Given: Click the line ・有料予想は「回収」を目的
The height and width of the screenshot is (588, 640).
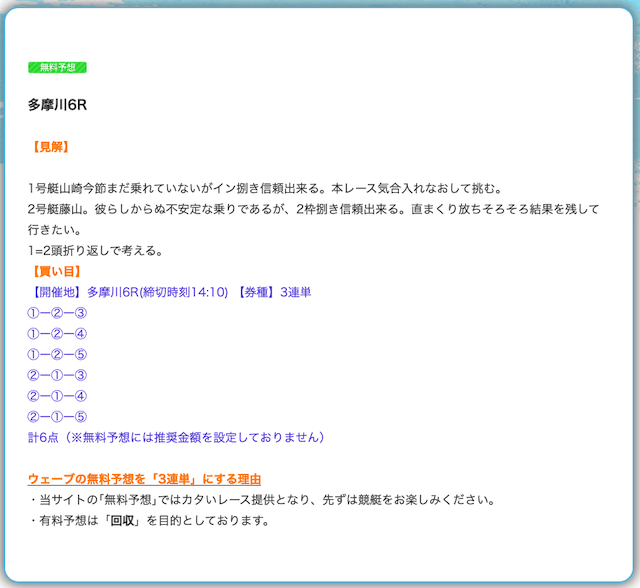Looking at the screenshot, I should pos(149,521).
